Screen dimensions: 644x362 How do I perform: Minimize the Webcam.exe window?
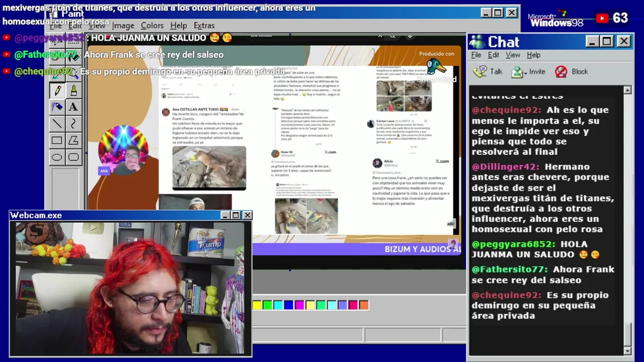pyautogui.click(x=225, y=215)
